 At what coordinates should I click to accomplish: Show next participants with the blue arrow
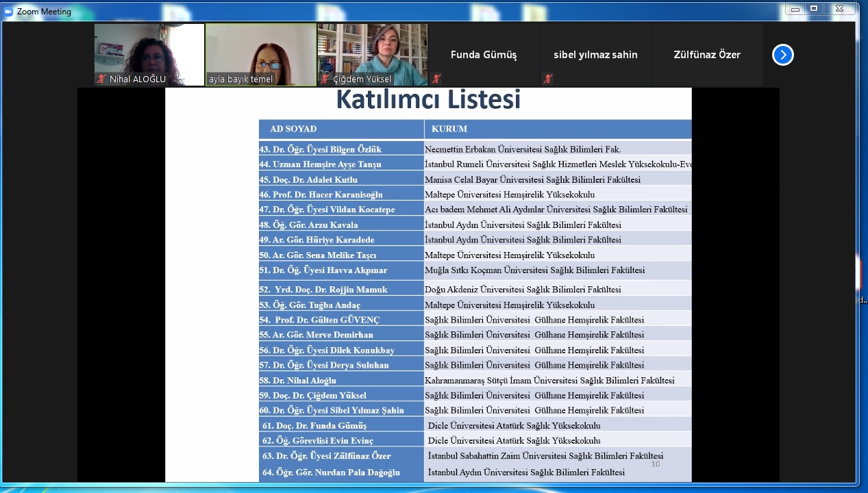782,55
